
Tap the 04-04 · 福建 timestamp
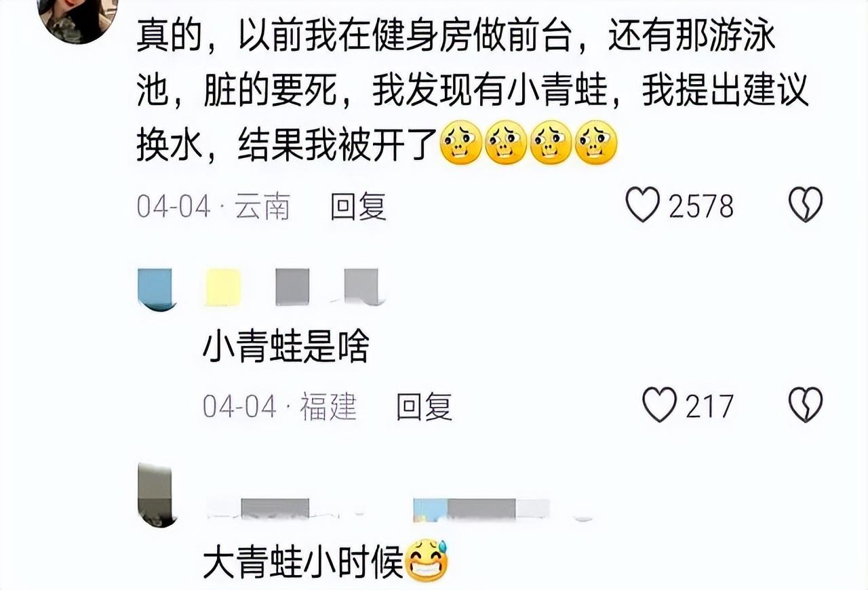tap(279, 406)
